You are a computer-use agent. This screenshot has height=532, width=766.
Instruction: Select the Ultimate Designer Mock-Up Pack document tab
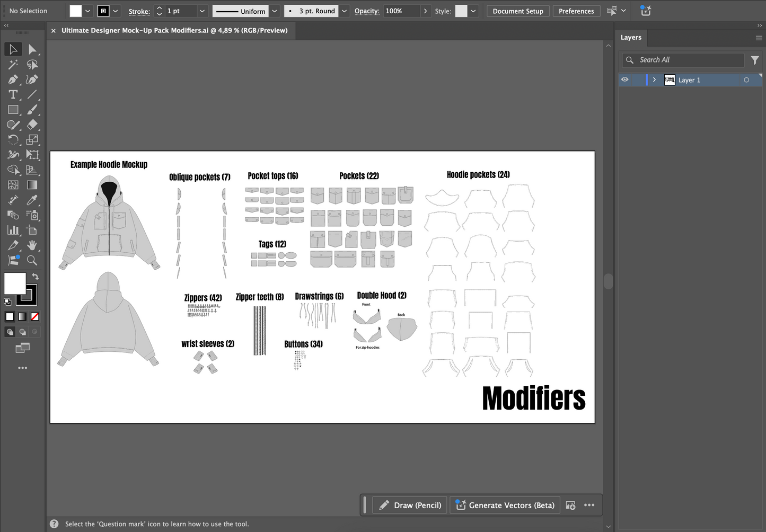[174, 31]
